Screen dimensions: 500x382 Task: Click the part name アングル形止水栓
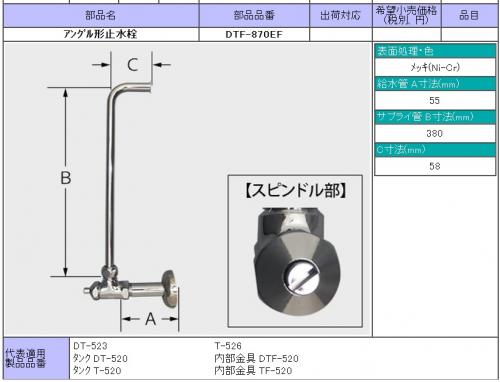coord(100,34)
